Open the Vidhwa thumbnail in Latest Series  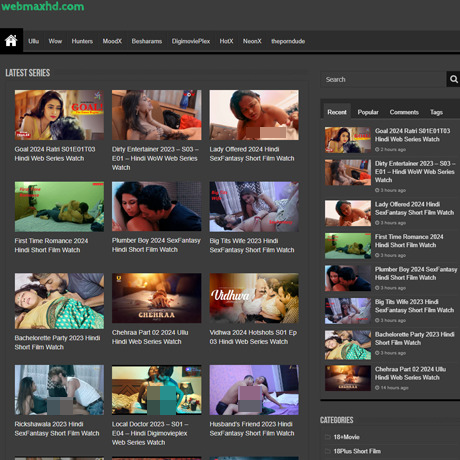coord(254,298)
